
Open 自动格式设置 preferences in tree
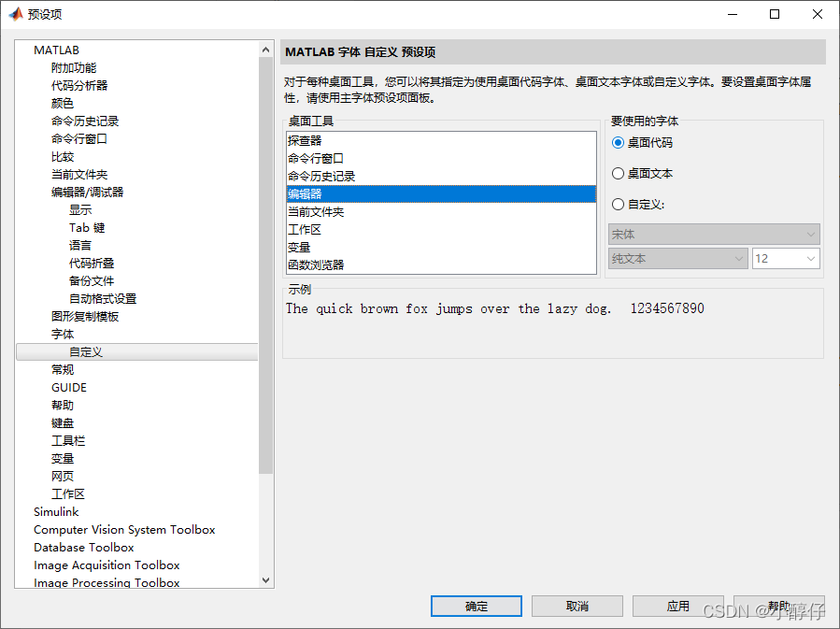(103, 298)
